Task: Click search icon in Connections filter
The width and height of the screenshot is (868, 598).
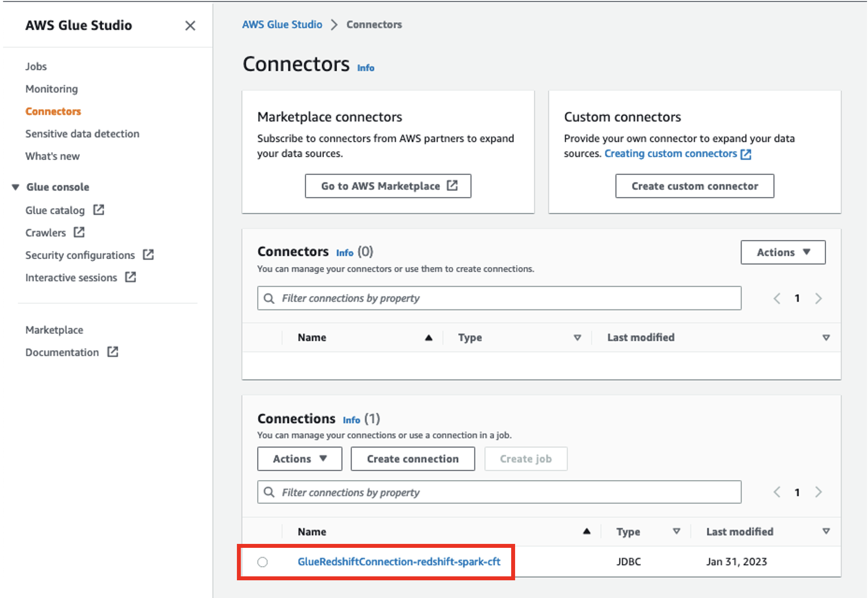Action: click(x=269, y=492)
